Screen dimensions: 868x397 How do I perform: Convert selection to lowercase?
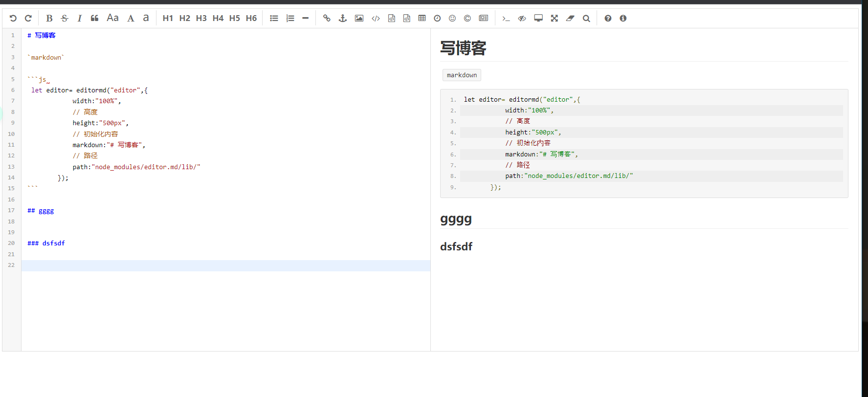146,18
